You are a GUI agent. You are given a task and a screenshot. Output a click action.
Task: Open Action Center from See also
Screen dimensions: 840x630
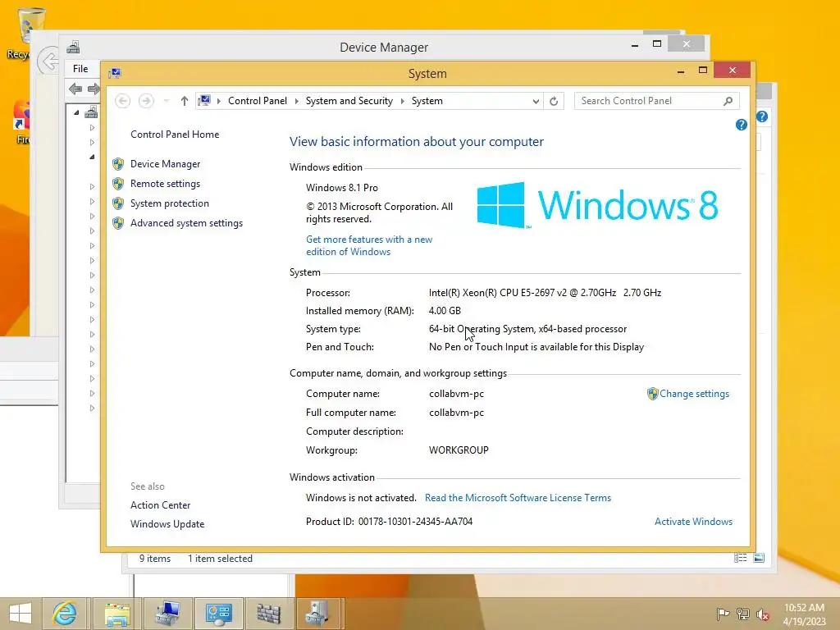point(160,505)
